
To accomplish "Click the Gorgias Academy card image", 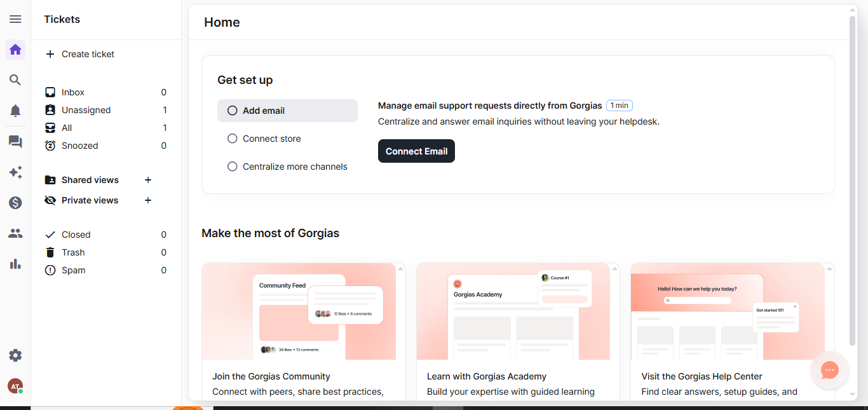I will [x=513, y=311].
